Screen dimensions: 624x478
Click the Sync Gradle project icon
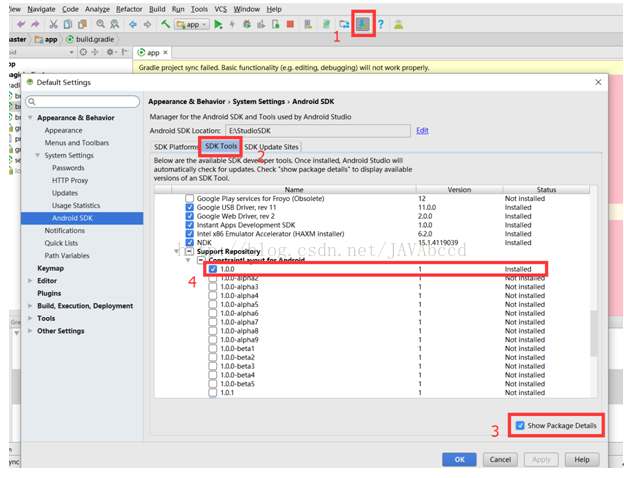pos(326,24)
